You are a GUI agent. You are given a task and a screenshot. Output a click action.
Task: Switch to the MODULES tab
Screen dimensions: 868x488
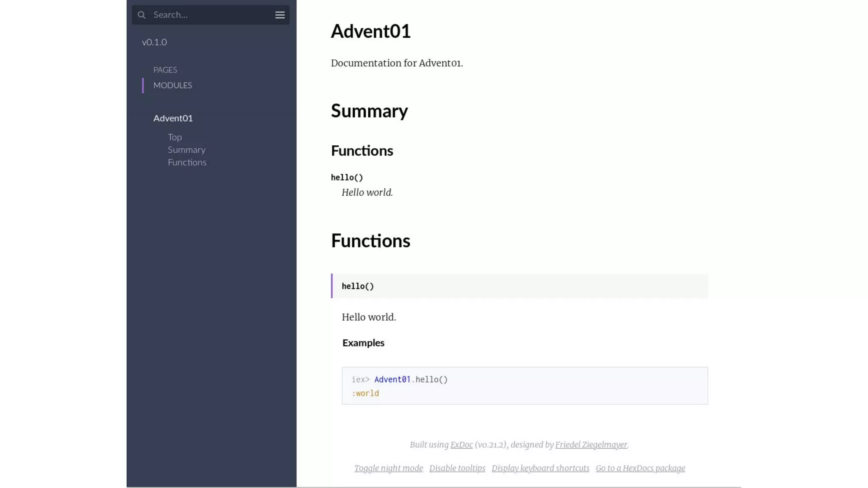[172, 85]
